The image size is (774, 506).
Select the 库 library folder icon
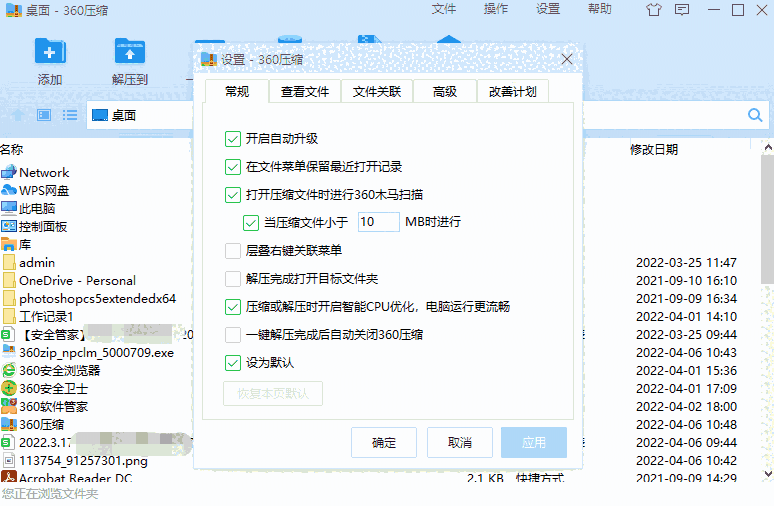click(x=9, y=244)
